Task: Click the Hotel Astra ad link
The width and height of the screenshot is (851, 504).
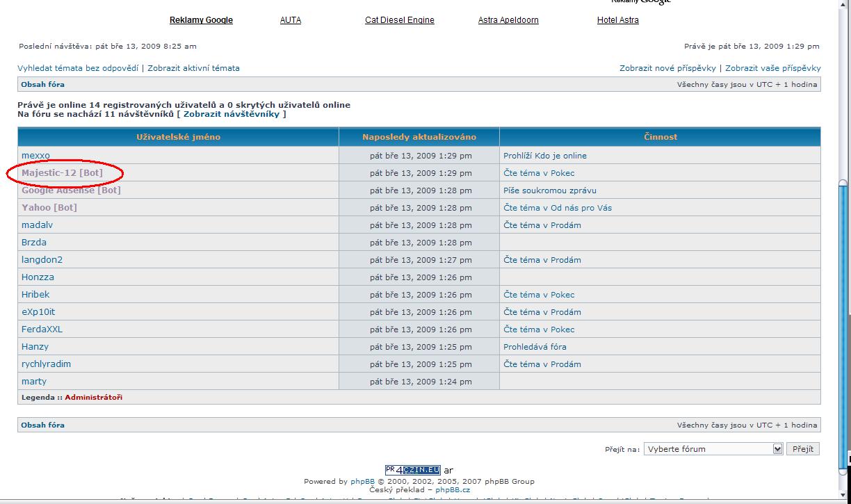Action: 617,20
